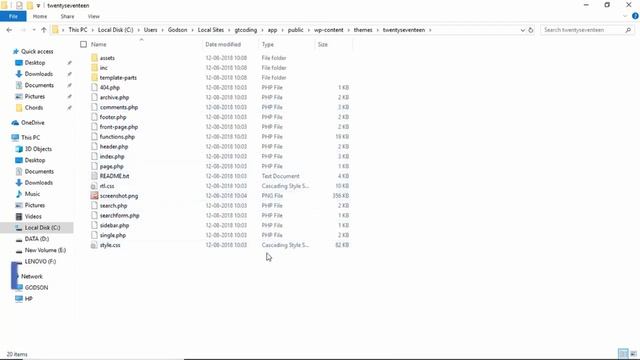Select HP network computer
640x360 pixels.
[x=28, y=299]
